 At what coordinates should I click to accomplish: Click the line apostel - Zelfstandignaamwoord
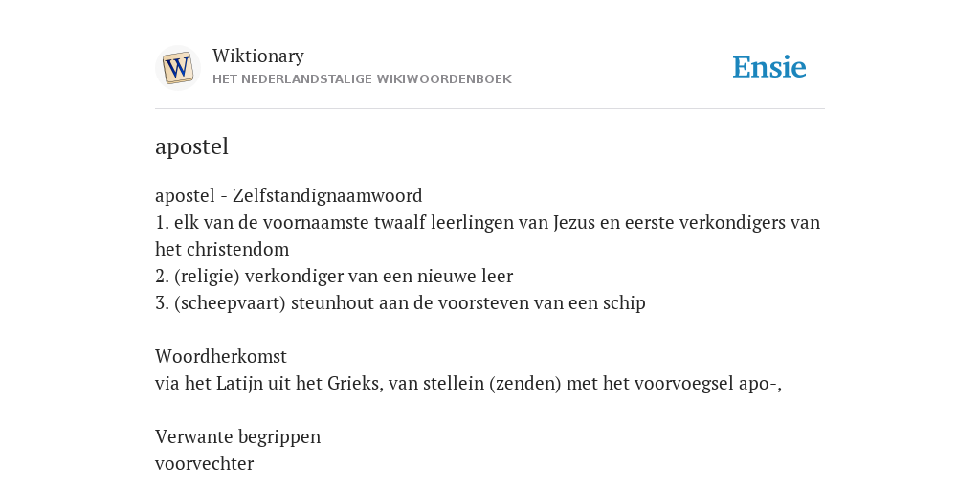pos(289,195)
